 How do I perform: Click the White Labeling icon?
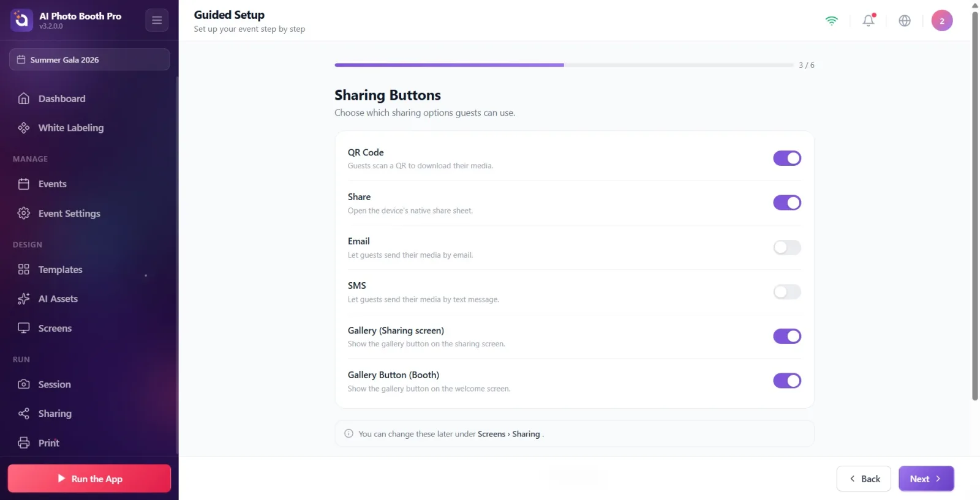point(24,127)
